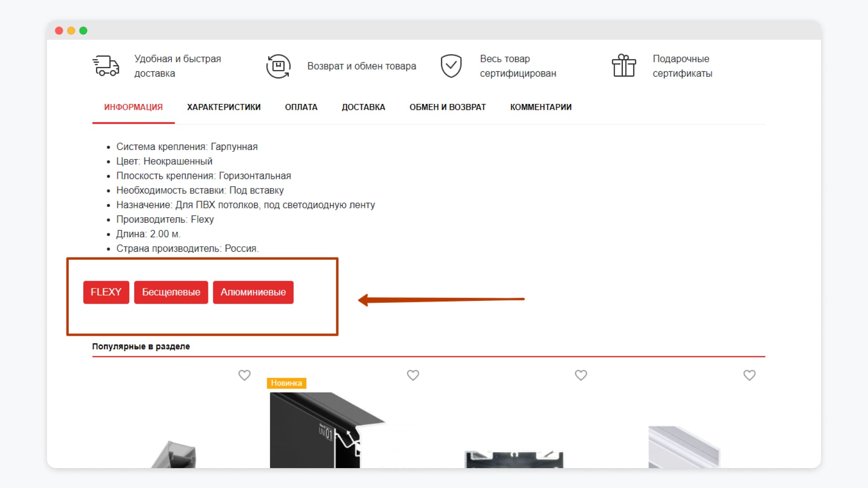
Task: Open the Комментарии tab
Action: tap(541, 107)
